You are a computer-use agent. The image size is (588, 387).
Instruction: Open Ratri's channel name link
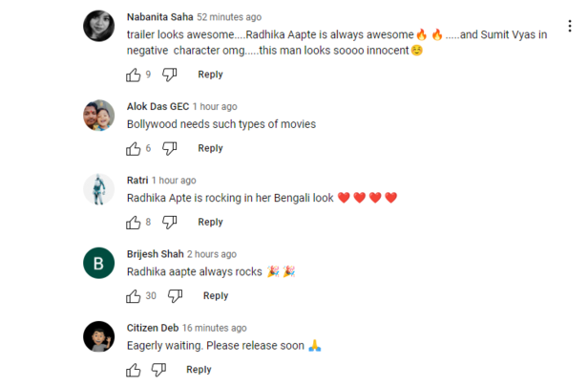137,180
